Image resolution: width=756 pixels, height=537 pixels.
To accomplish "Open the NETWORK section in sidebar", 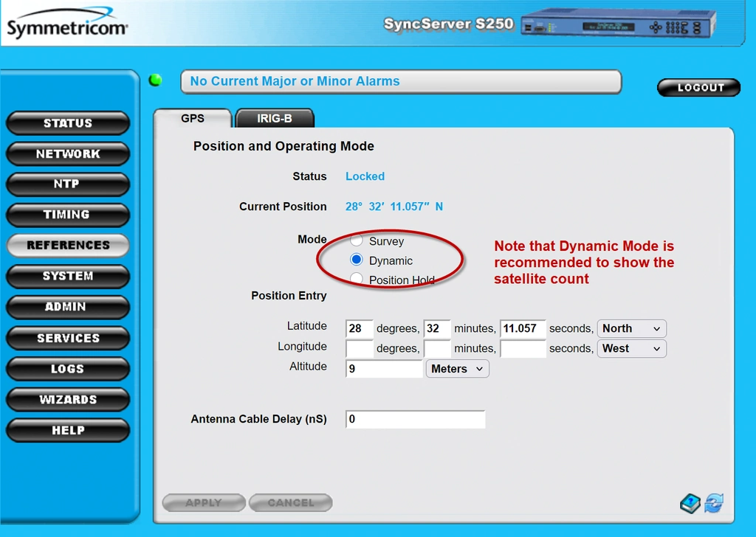I will [68, 153].
